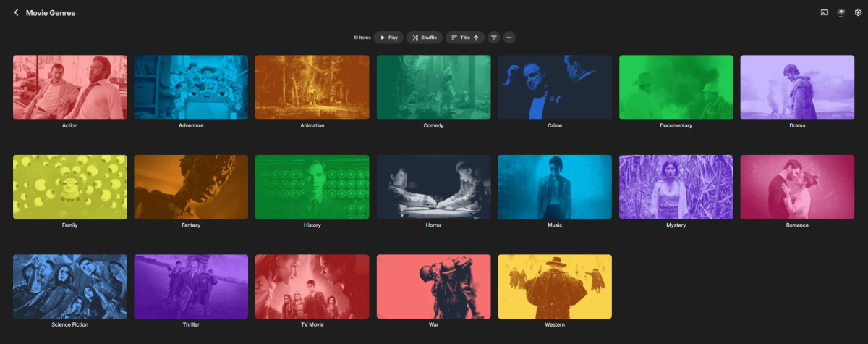This screenshot has width=868, height=344.
Task: Open the Animation genre thumbnail
Action: point(312,88)
